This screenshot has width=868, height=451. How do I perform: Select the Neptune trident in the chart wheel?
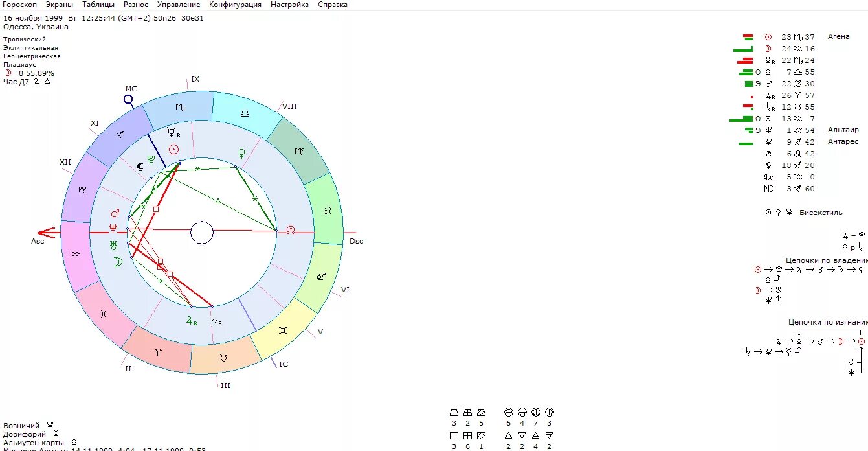[x=113, y=228]
